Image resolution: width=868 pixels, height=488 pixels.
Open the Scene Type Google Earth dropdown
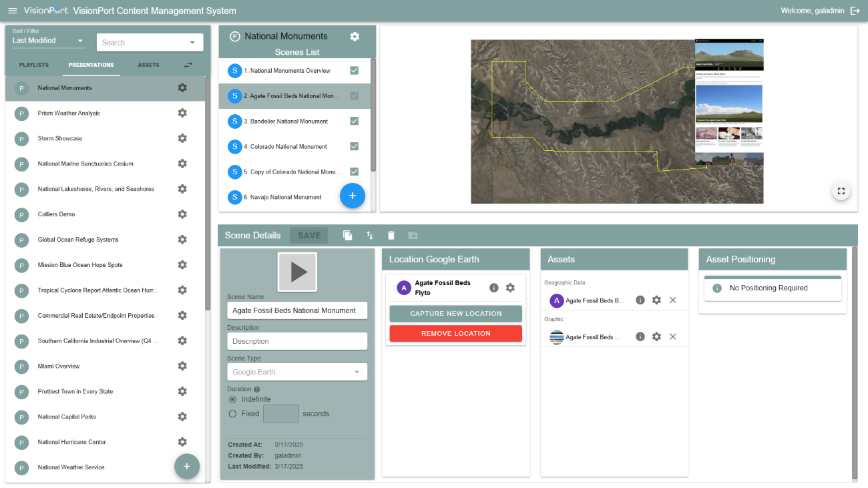(296, 372)
